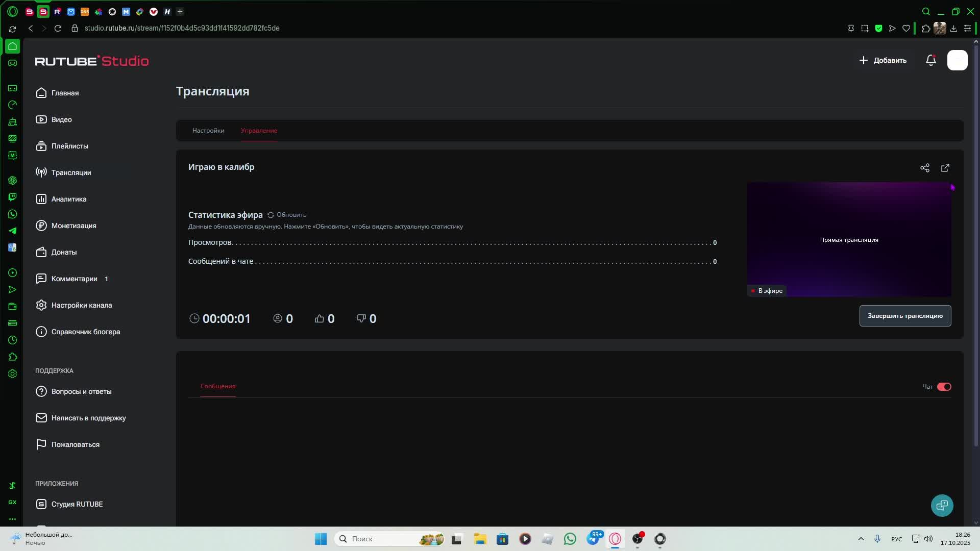This screenshot has height=551, width=980.
Task: Open Написать в поддержку link
Action: (88, 418)
